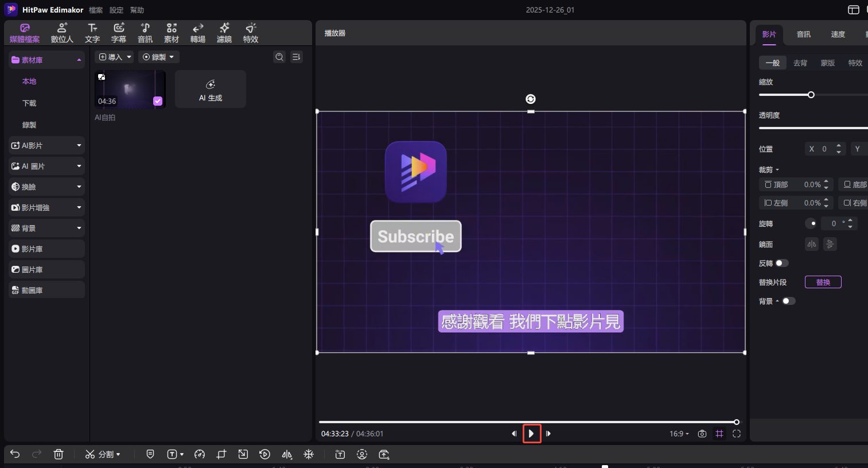
Task: Click the freeze frame snowflake icon
Action: coord(309,454)
